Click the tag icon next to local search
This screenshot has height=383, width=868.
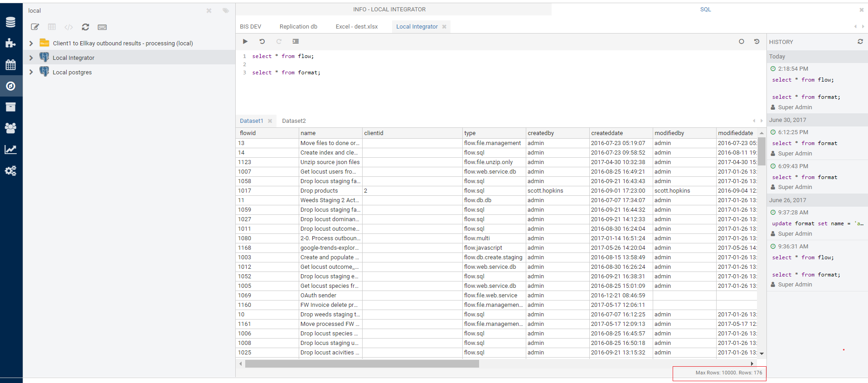point(226,10)
